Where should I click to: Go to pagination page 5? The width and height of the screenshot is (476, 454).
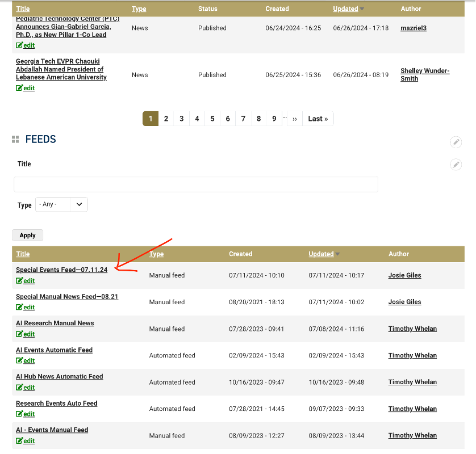click(212, 119)
